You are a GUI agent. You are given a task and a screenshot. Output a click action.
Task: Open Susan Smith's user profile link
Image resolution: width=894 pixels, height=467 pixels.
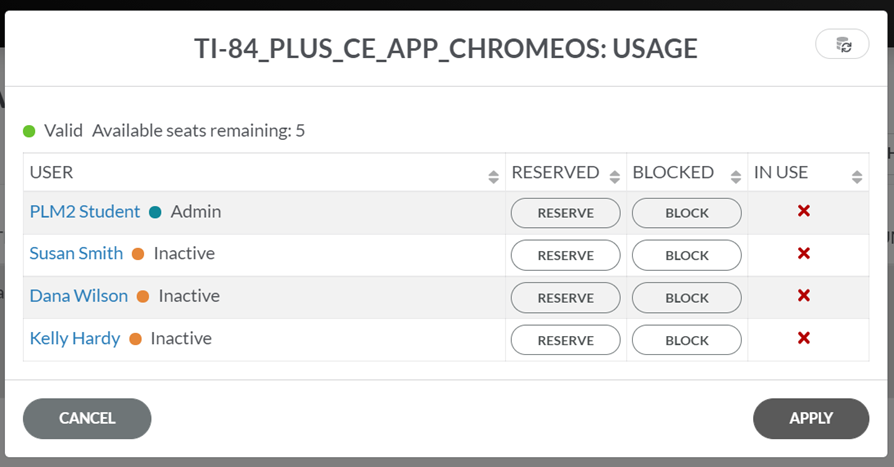pyautogui.click(x=76, y=254)
